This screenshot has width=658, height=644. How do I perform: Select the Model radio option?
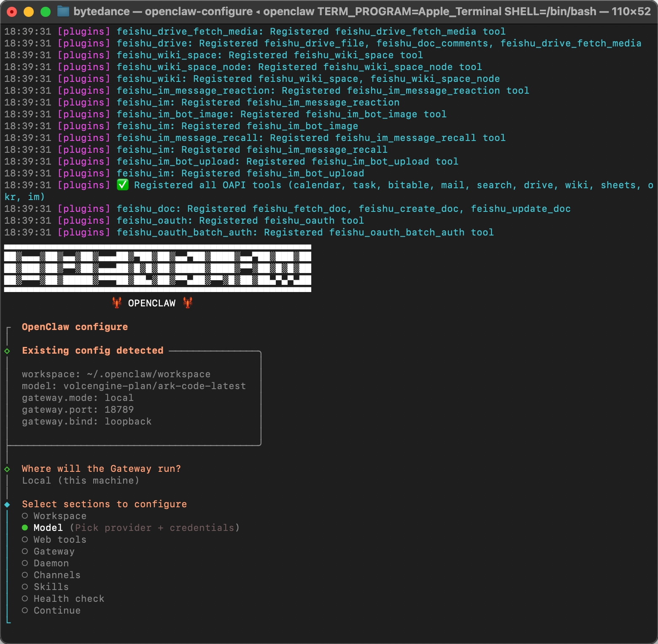25,528
